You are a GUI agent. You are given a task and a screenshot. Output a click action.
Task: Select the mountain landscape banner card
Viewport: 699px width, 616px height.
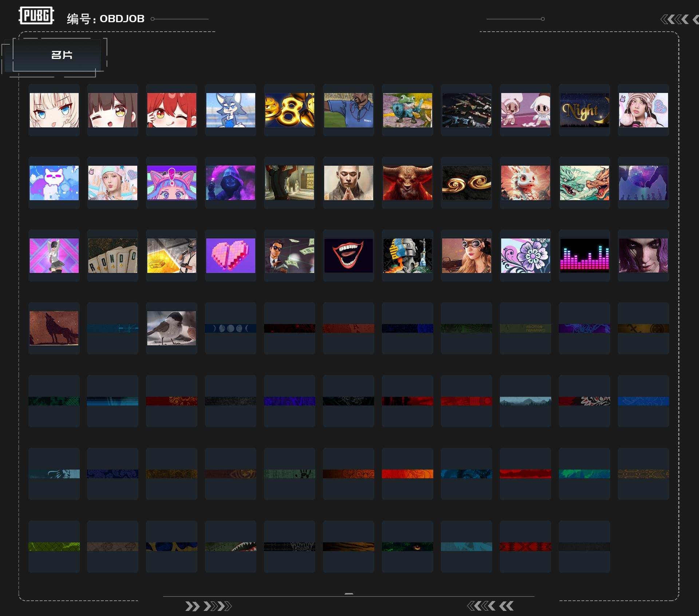(x=525, y=401)
